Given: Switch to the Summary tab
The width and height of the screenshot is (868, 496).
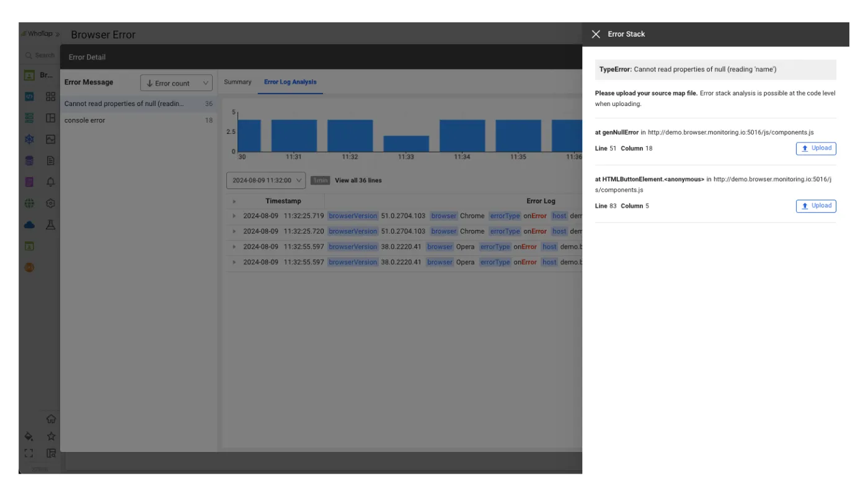Looking at the screenshot, I should pos(237,82).
